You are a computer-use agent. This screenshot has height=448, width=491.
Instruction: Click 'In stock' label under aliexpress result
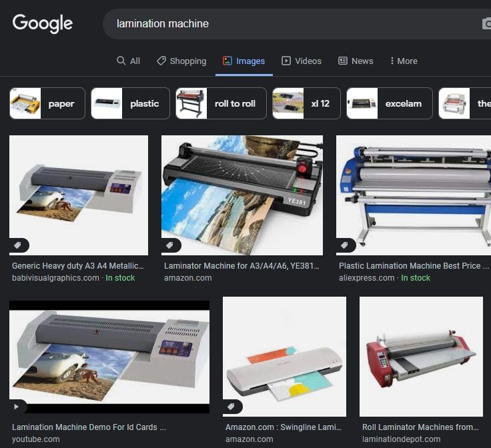pyautogui.click(x=416, y=278)
